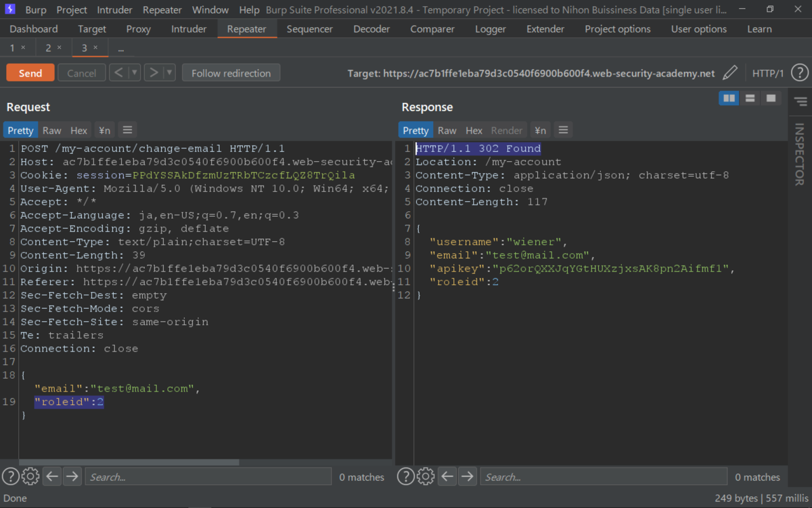Select Request Hex view
812x508 pixels.
(x=79, y=130)
